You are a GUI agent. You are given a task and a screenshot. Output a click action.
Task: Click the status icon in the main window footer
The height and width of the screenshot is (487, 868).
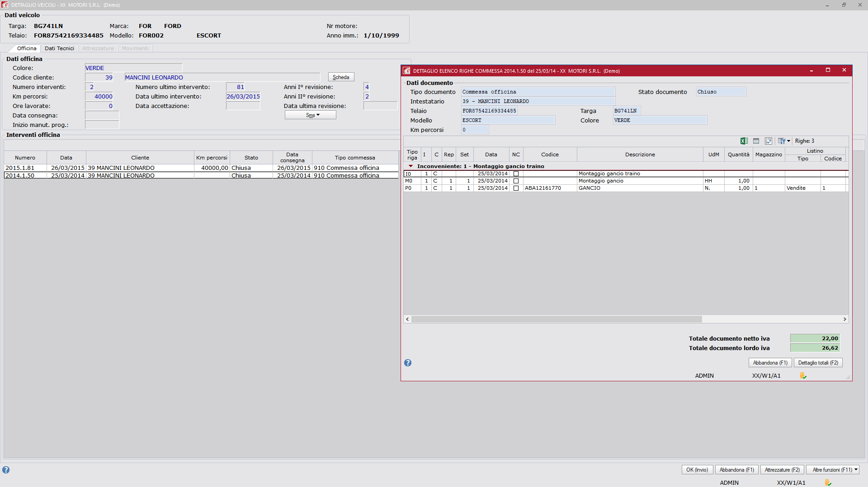coord(828,482)
